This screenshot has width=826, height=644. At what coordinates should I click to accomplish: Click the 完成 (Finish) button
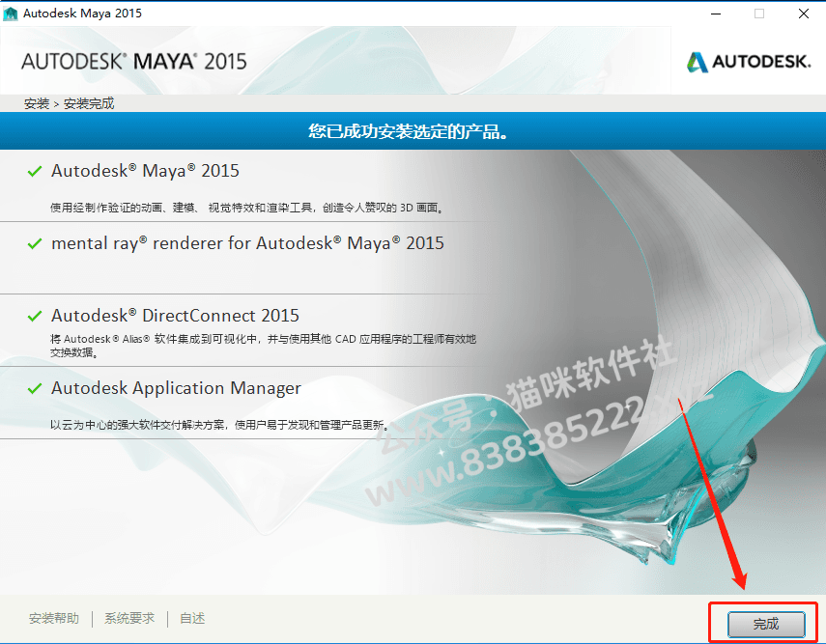coord(766,624)
